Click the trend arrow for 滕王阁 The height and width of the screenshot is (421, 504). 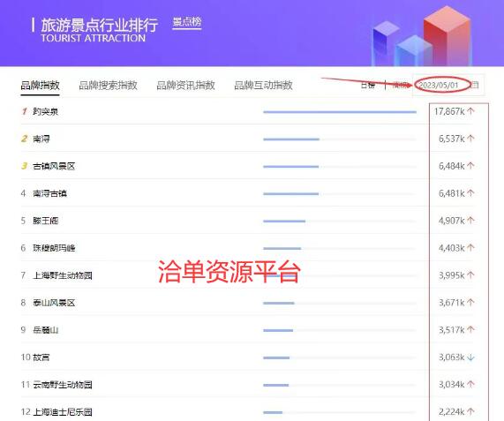tap(470, 221)
